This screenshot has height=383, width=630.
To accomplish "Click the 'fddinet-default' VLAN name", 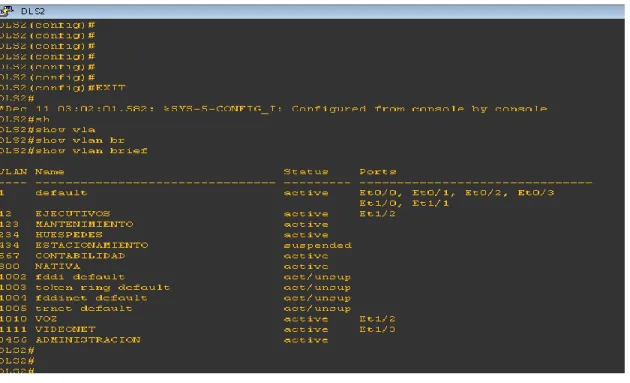I will tap(91, 297).
